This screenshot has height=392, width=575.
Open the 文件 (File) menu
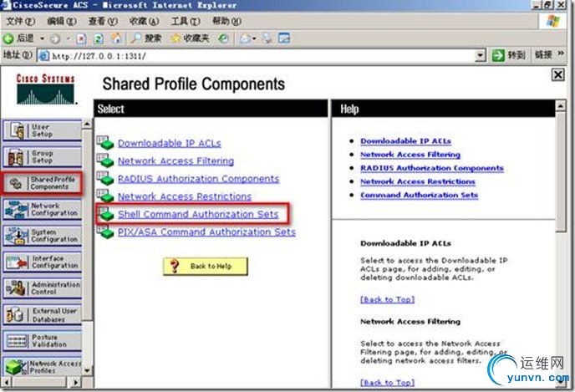click(20, 21)
